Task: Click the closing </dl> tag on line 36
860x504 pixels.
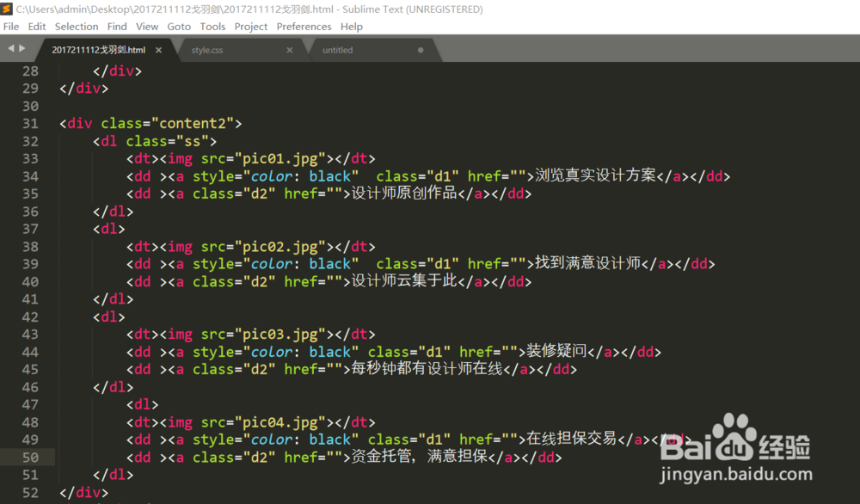Action: click(x=113, y=211)
